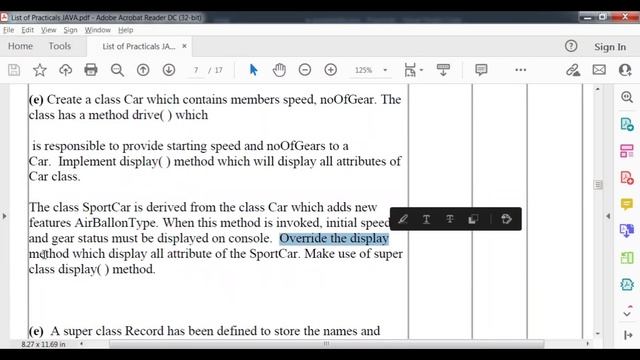
Task: Copy selected text via the popup icon
Action: point(473,219)
